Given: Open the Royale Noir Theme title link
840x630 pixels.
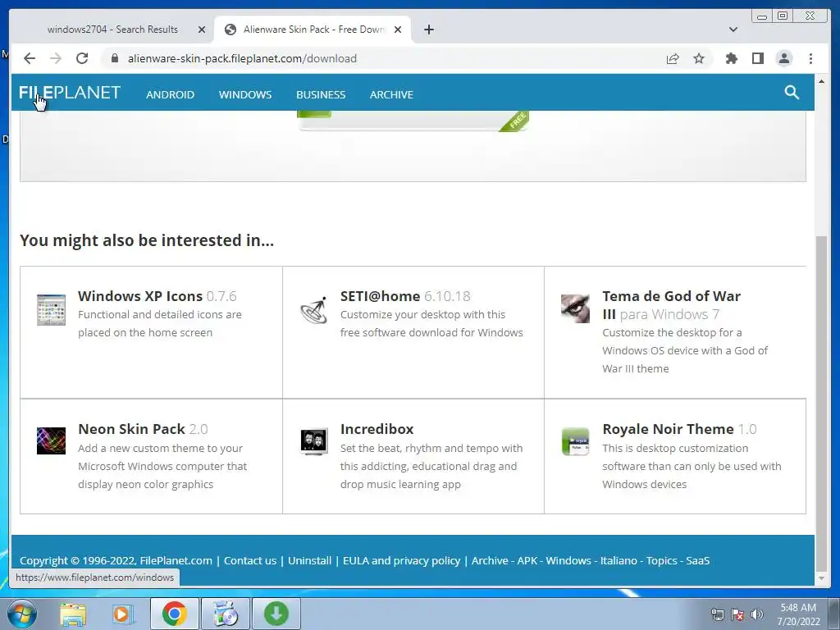Looking at the screenshot, I should (x=668, y=429).
